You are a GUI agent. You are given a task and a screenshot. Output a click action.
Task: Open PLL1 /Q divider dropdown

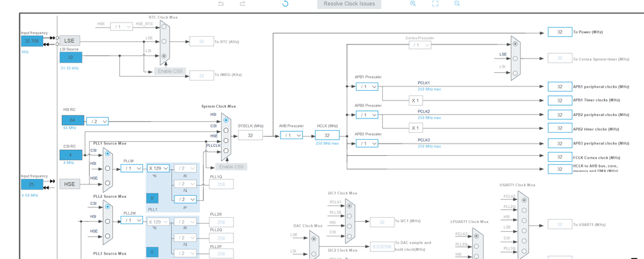point(185,184)
